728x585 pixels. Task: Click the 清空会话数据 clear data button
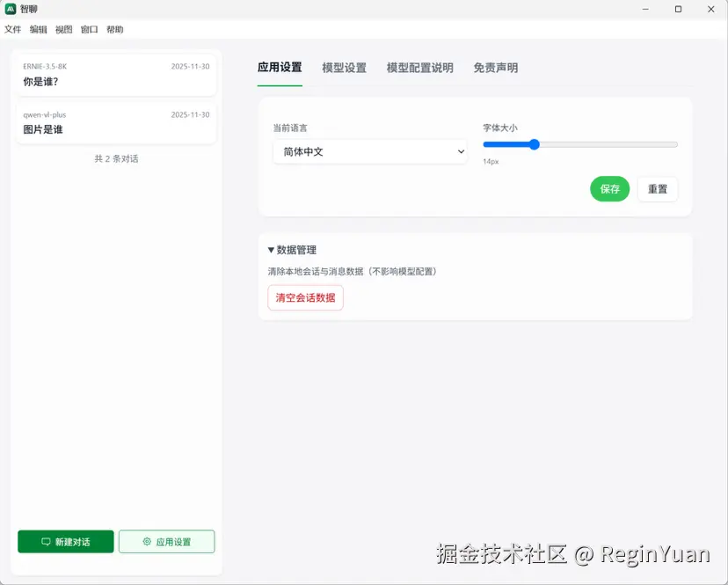click(x=305, y=297)
